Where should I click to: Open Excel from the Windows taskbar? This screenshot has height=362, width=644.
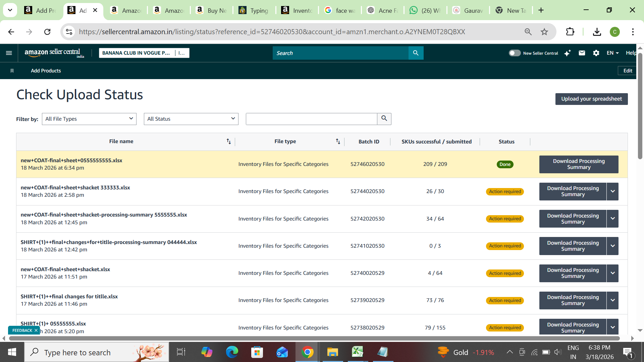(x=357, y=352)
